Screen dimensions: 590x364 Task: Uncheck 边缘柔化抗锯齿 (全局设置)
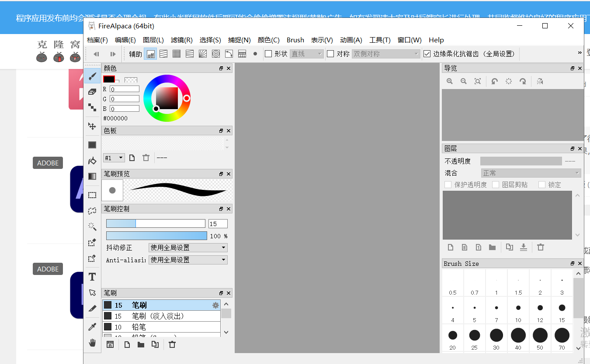pos(427,54)
